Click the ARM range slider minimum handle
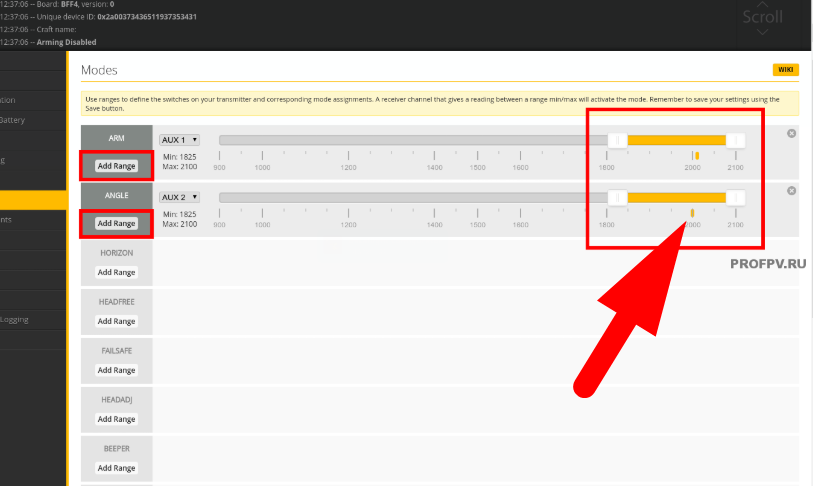The image size is (813, 486). pyautogui.click(x=617, y=141)
